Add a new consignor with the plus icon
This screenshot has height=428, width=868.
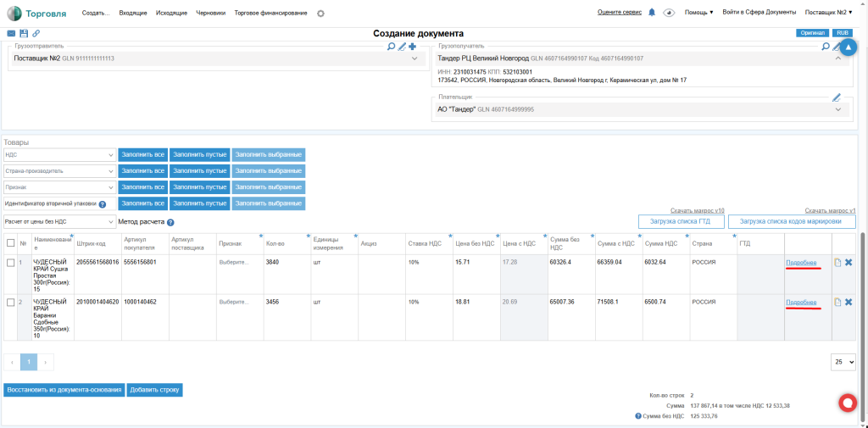413,47
